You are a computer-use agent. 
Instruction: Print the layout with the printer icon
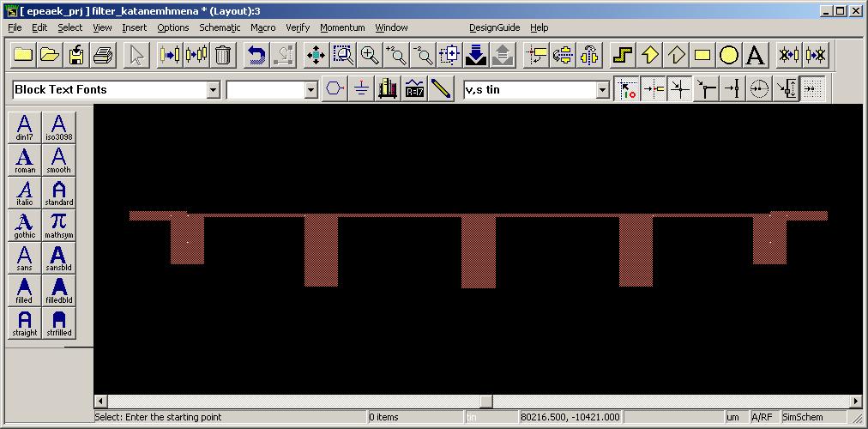tap(103, 55)
